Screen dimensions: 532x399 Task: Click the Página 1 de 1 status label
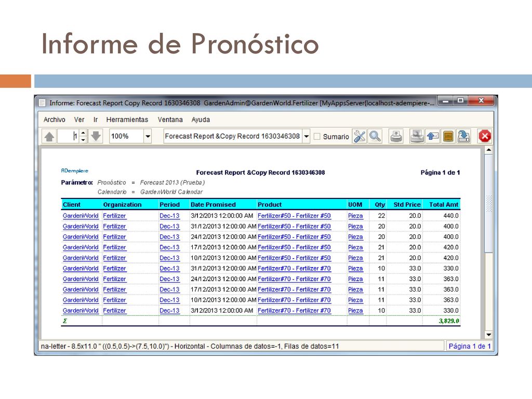pos(470,346)
